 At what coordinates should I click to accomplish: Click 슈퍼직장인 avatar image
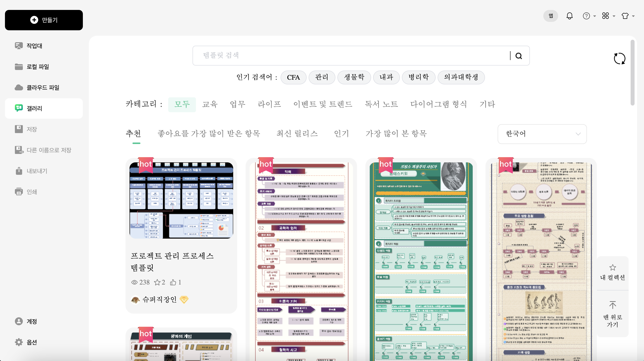[135, 299]
